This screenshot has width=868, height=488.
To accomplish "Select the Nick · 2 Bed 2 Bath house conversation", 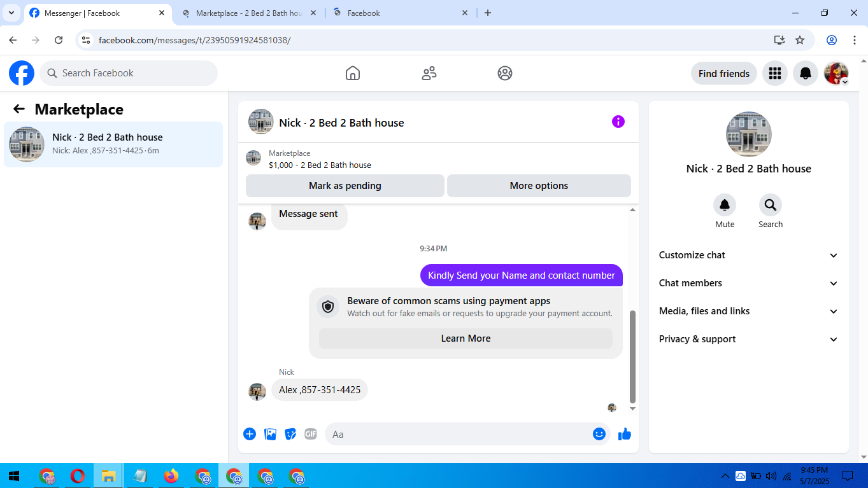I will pyautogui.click(x=113, y=144).
